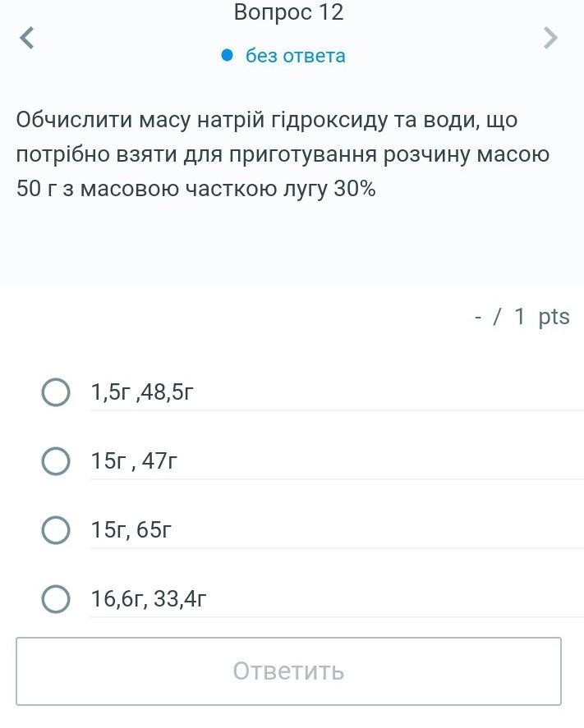This screenshot has height=728, width=584.
Task: Go to the previous question arrow
Action: 27,38
